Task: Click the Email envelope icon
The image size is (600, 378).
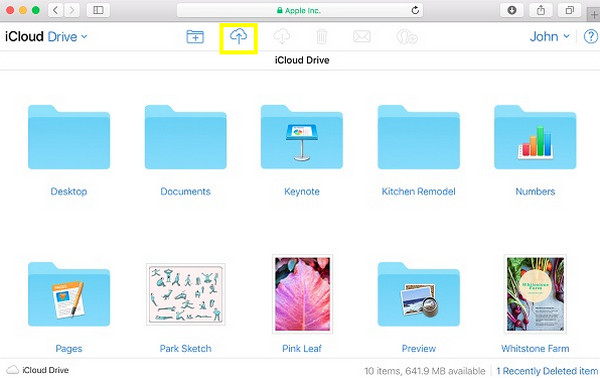Action: tap(362, 37)
